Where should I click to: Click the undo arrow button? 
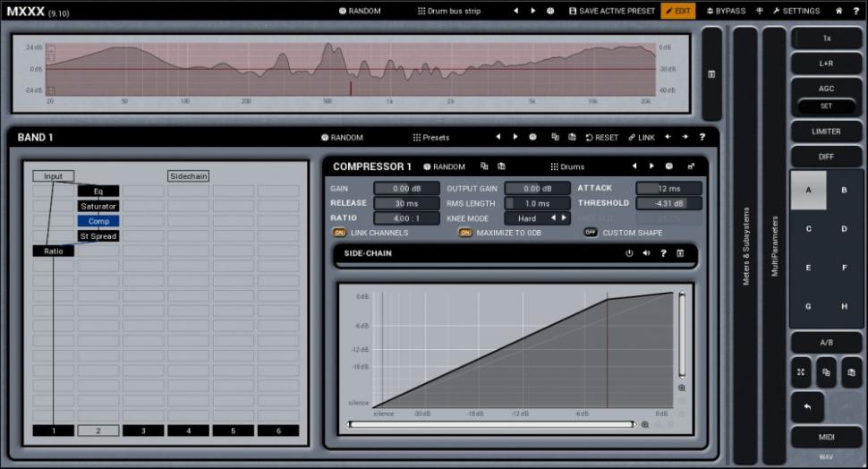coord(807,407)
